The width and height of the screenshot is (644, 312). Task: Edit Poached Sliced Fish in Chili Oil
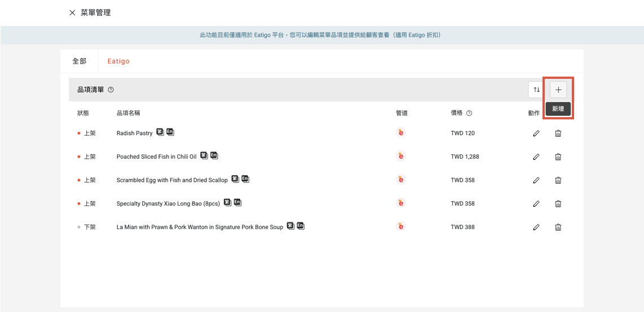coord(536,157)
